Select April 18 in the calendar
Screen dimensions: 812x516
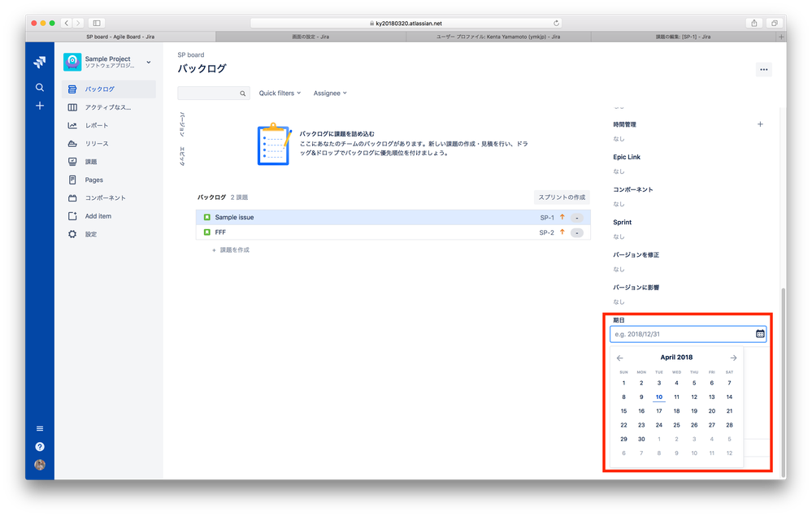click(x=676, y=411)
